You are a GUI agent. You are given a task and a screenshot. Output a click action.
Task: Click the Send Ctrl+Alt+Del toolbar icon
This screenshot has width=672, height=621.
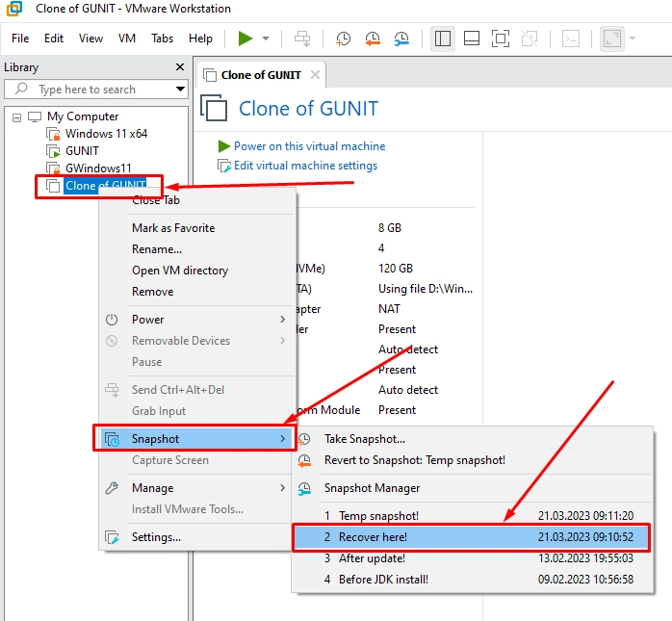click(302, 39)
